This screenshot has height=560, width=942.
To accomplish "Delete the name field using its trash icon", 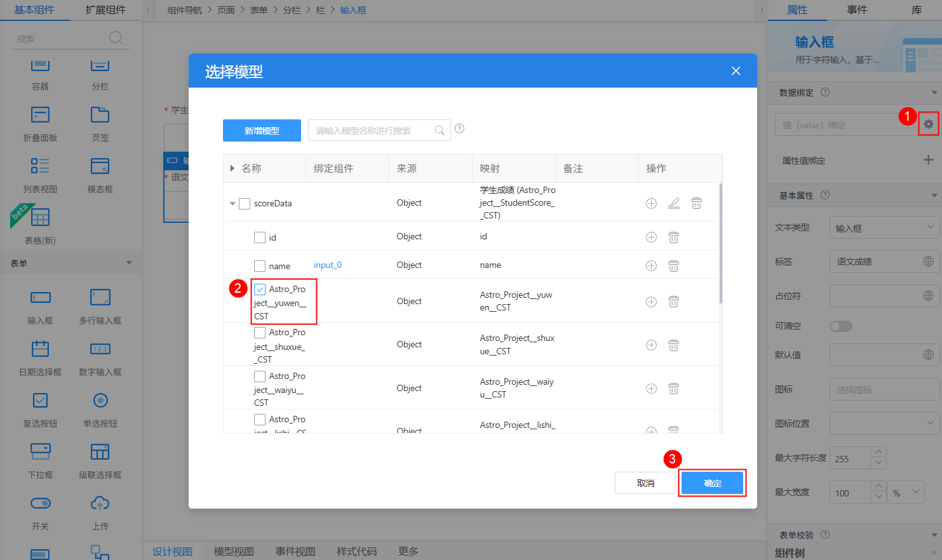I will tap(673, 266).
